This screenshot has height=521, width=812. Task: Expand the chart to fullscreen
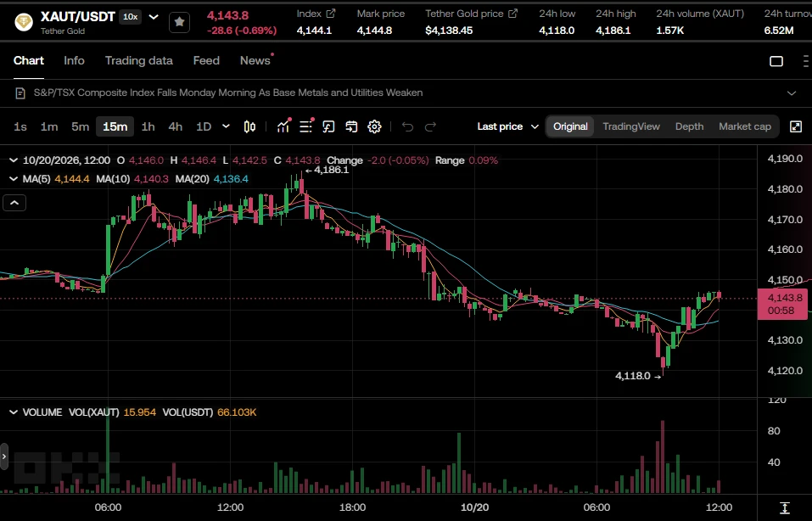(796, 126)
